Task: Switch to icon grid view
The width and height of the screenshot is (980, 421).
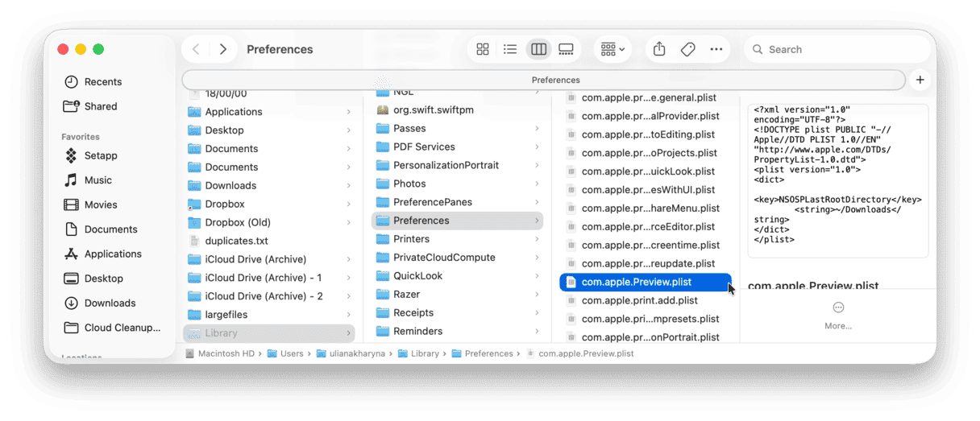Action: pos(483,49)
